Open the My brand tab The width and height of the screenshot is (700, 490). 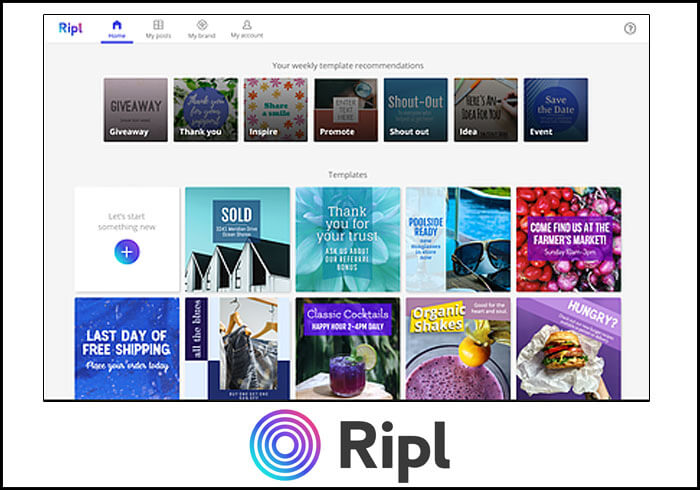click(202, 29)
